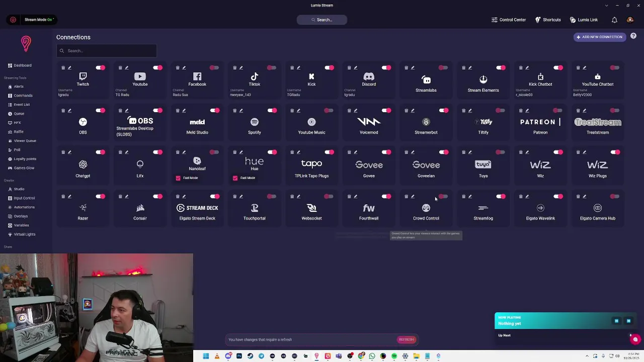Image resolution: width=644 pixels, height=362 pixels.
Task: Open the Nanoleaf connection icon
Action: point(197,161)
